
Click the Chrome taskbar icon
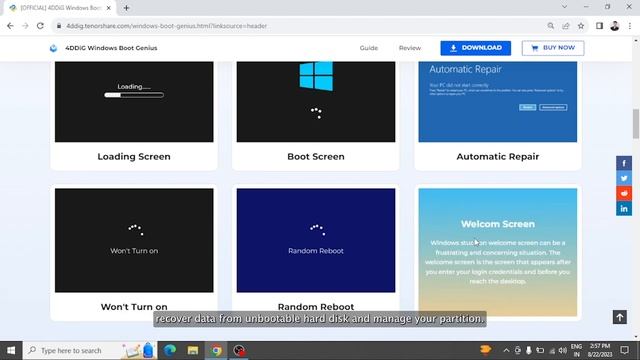(x=216, y=350)
